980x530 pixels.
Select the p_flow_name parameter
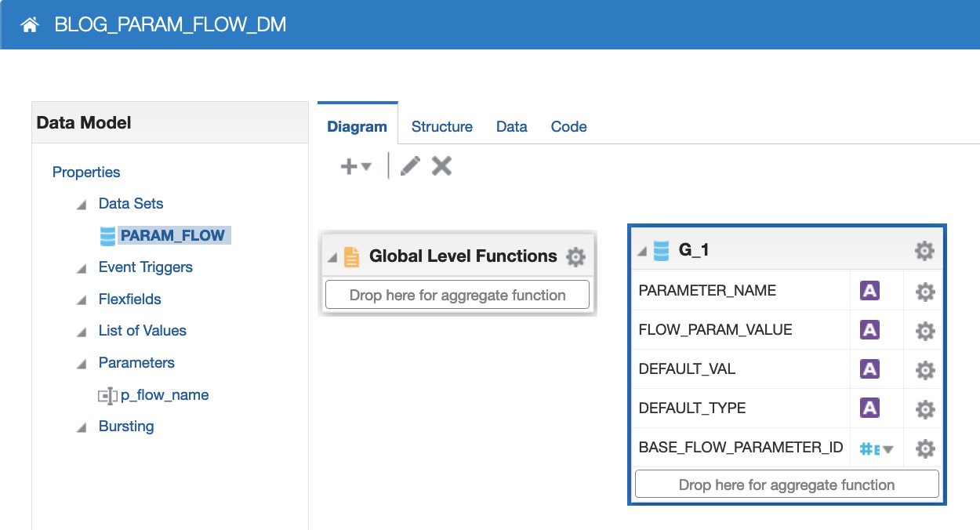(165, 395)
